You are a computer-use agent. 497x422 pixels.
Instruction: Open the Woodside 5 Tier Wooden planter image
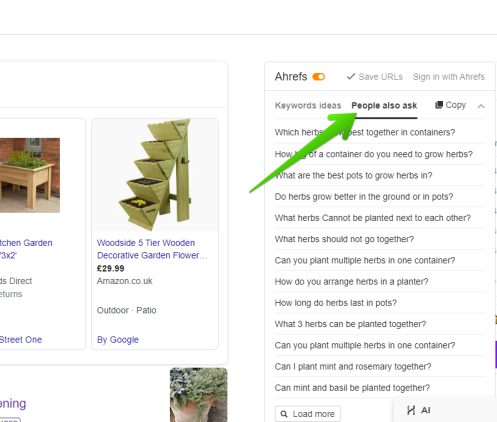[x=155, y=175]
